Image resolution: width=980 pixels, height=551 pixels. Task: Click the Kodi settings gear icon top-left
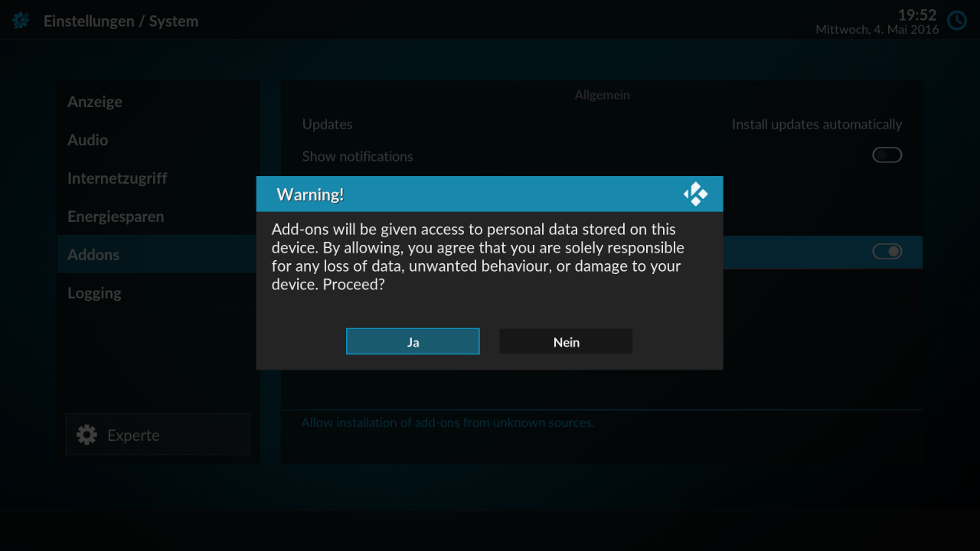(20, 21)
